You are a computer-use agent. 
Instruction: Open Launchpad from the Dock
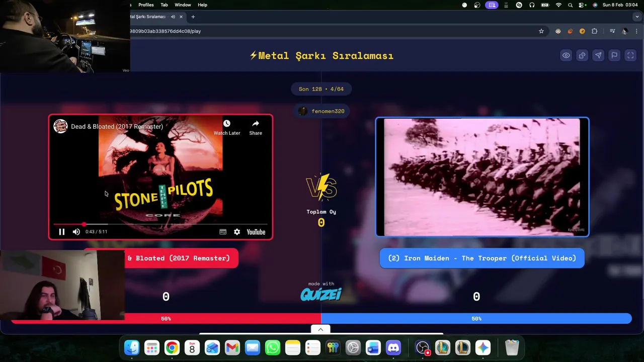pos(152,347)
